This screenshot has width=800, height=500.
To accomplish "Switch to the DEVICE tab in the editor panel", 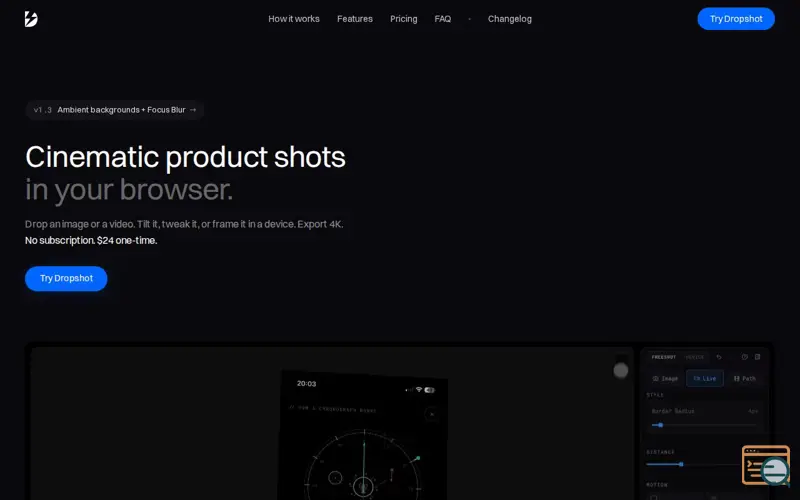I will (695, 357).
